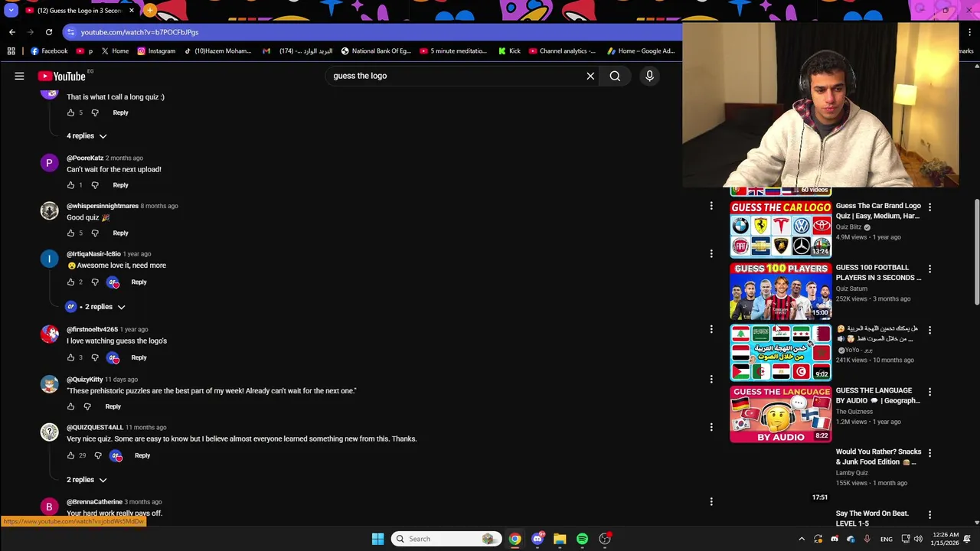Open the Instagram bookmark

pos(155,51)
